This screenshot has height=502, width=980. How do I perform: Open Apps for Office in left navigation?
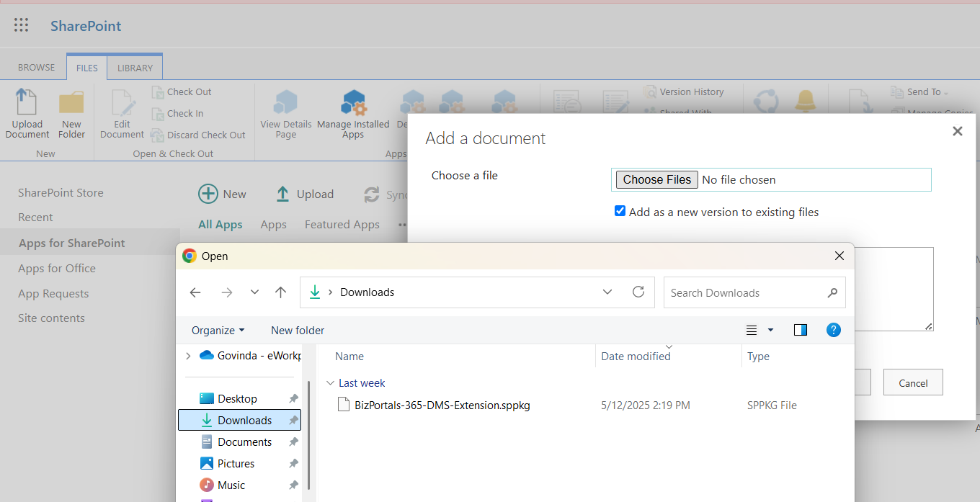point(57,269)
